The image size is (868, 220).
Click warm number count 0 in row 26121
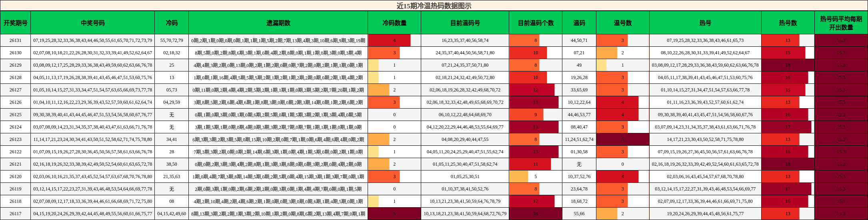[623, 164]
